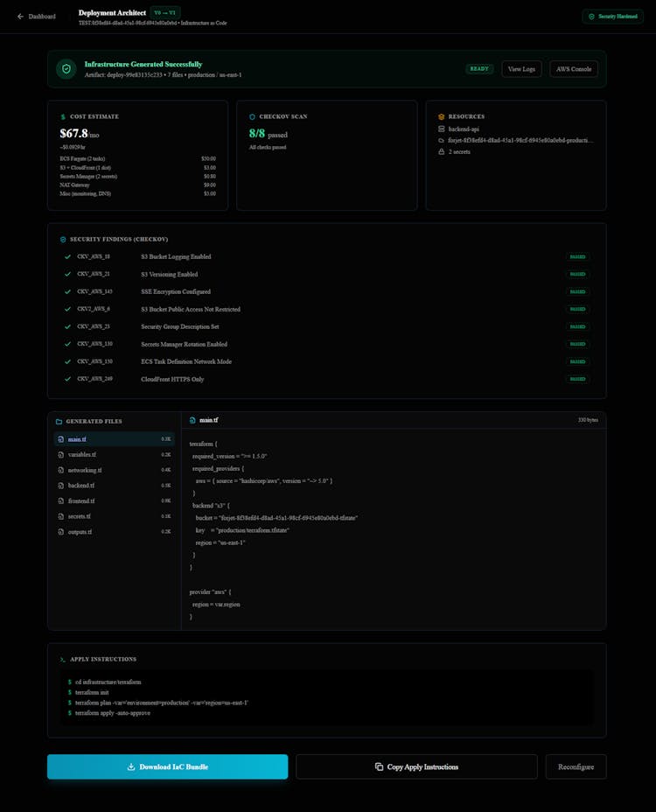Click Download IaC Bundle

[x=167, y=766]
